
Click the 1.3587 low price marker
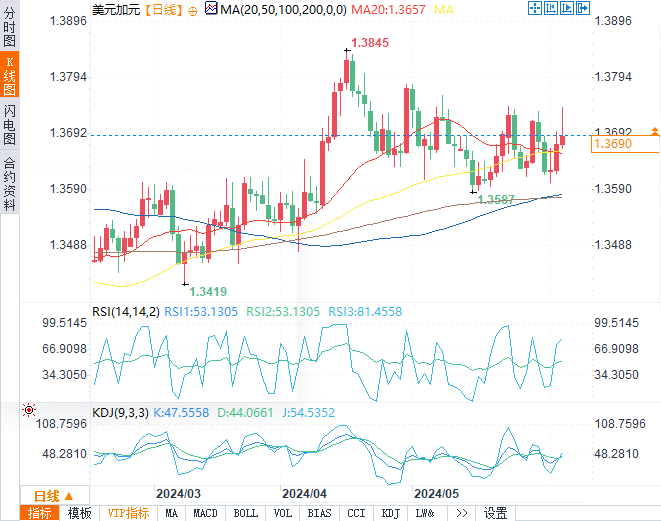[x=496, y=199]
